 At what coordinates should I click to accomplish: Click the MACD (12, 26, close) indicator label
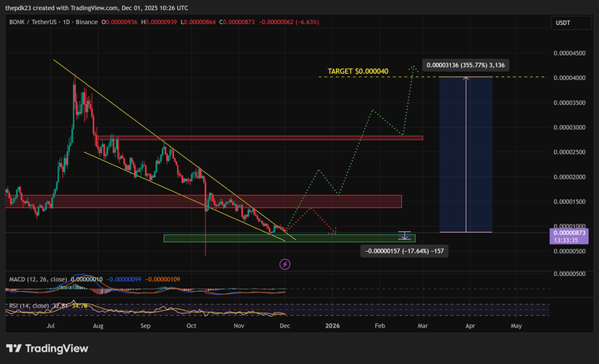click(37, 278)
